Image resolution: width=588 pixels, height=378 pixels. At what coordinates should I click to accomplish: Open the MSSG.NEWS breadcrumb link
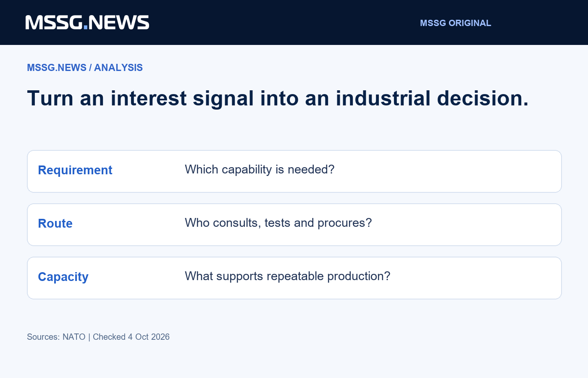pos(57,68)
